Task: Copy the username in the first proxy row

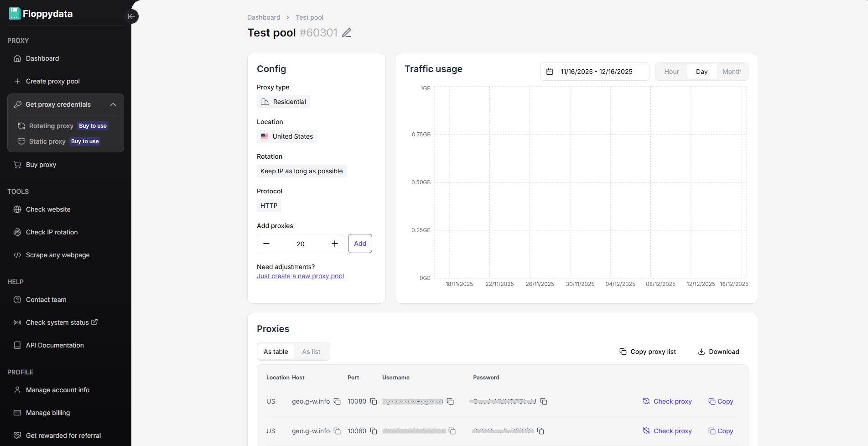Action: coord(450,401)
